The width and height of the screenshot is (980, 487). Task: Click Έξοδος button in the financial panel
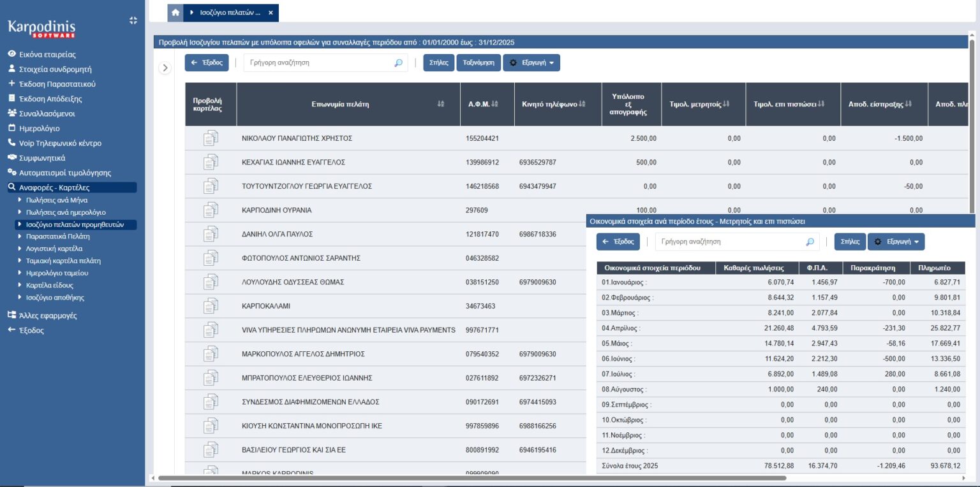[x=618, y=242]
